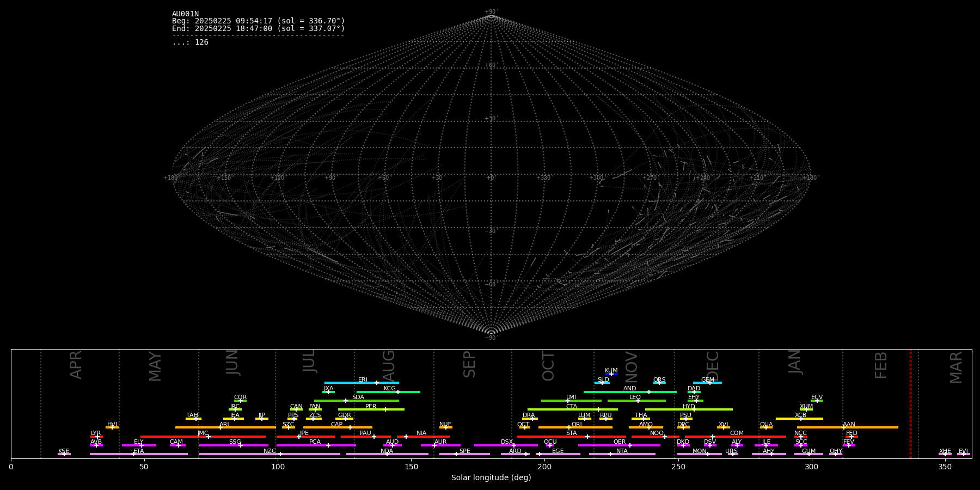The height and width of the screenshot is (490, 980).
Task: Click the 'Solar longitude (deg)' axis title
Action: tap(491, 478)
